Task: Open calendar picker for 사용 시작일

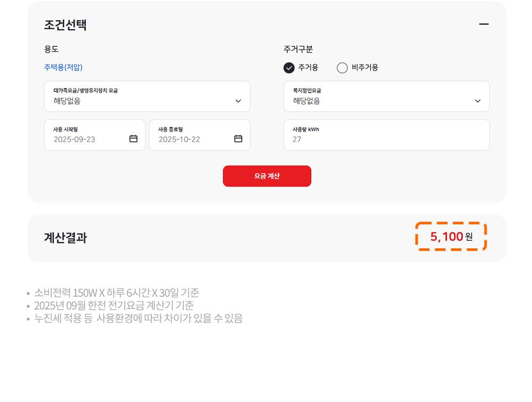Action: [134, 139]
